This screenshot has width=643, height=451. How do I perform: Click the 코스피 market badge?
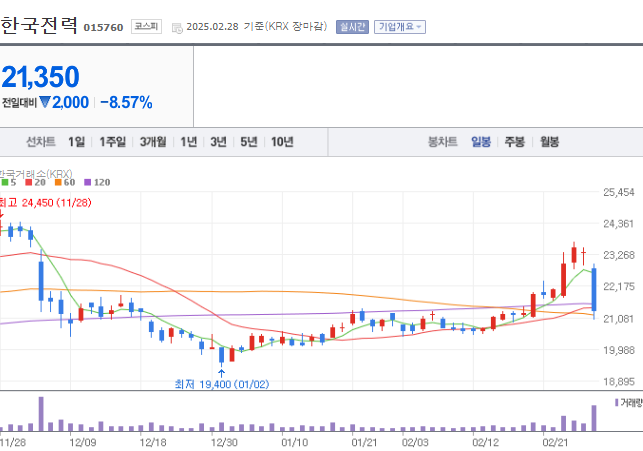[x=146, y=27]
